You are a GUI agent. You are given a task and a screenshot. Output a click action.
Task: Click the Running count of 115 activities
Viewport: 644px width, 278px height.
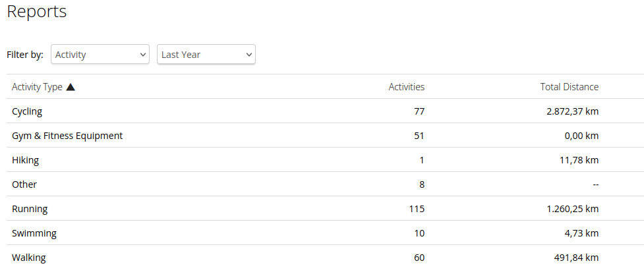(x=417, y=209)
